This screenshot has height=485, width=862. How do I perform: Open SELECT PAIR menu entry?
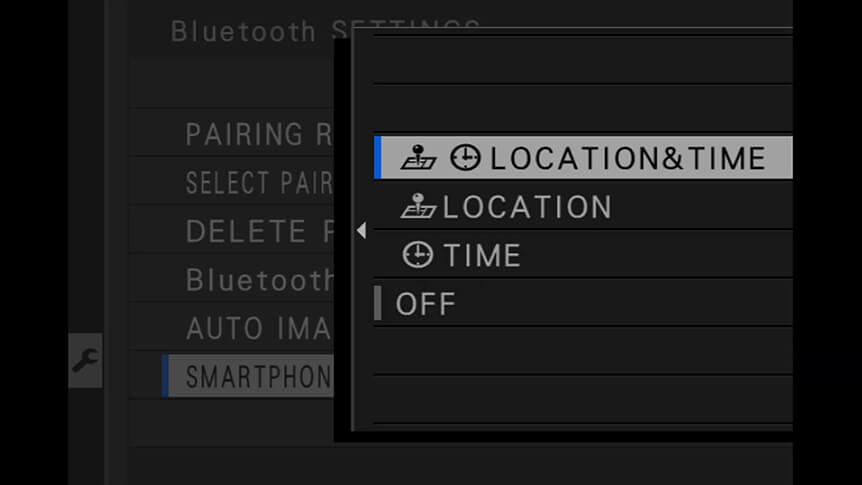[259, 183]
